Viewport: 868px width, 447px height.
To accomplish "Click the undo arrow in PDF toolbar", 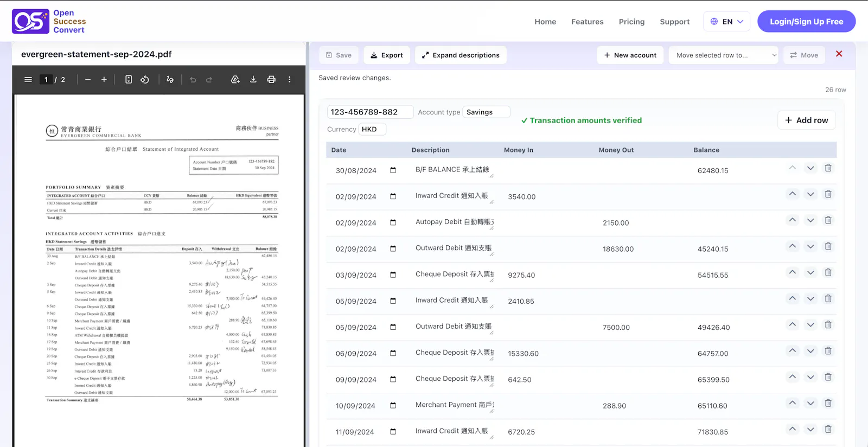I will click(193, 80).
